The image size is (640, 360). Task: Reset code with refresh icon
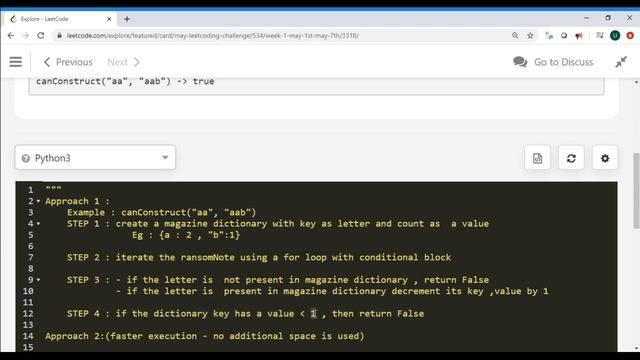(571, 158)
